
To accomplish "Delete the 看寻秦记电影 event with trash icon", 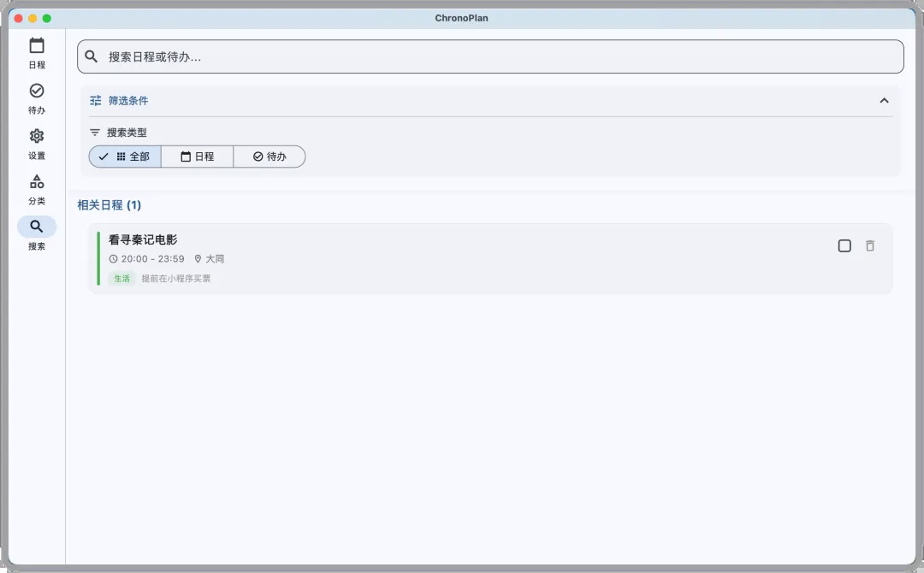I will 870,246.
